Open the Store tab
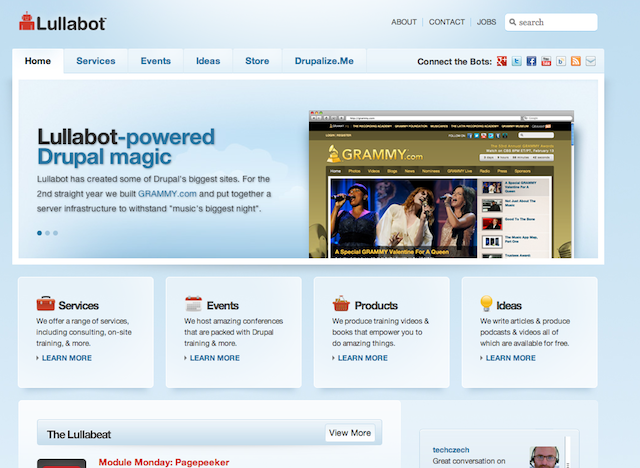Screen dimensions: 640x468 coord(257,61)
